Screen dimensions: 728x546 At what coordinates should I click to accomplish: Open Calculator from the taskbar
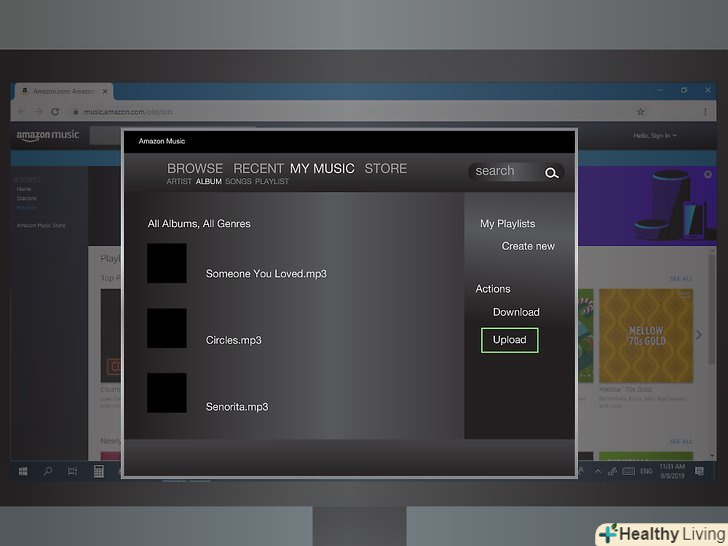pyautogui.click(x=98, y=471)
